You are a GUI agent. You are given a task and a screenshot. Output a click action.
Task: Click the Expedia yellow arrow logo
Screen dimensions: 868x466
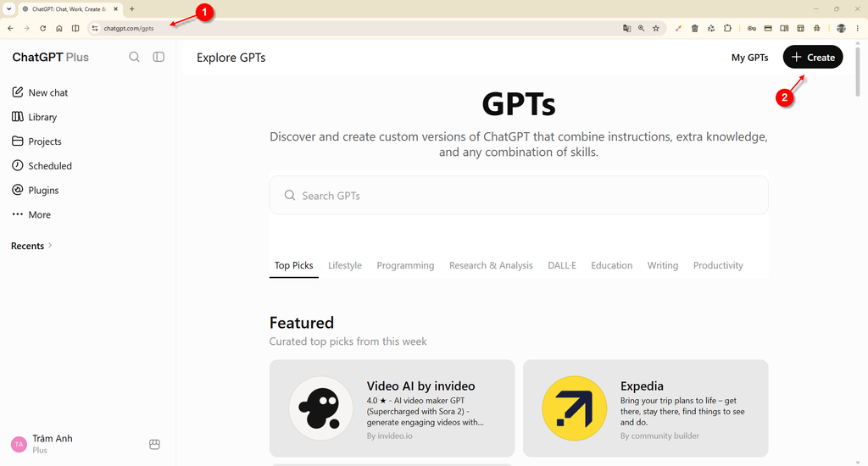coord(575,408)
